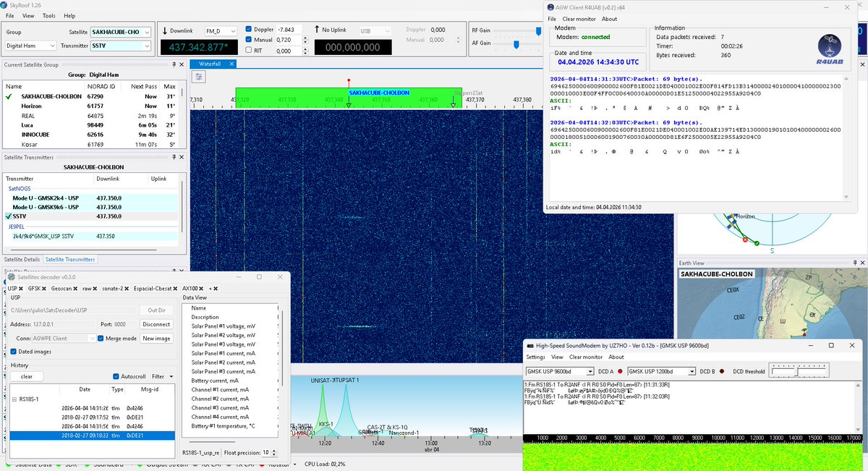This screenshot has height=471, width=868.
Task: Open SoundModem Settings menu
Action: pos(535,357)
